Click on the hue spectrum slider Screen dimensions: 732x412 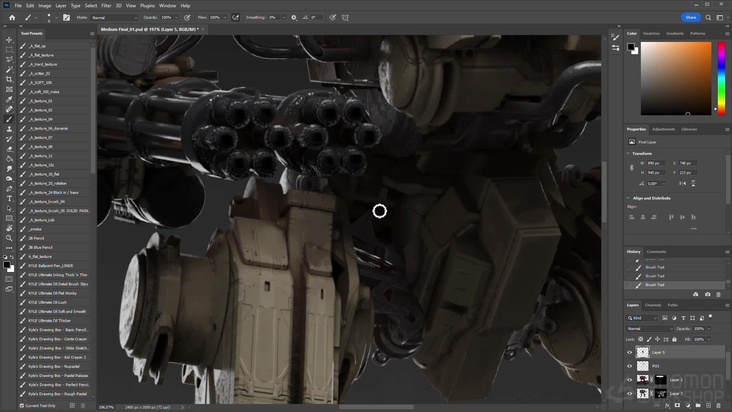point(721,78)
